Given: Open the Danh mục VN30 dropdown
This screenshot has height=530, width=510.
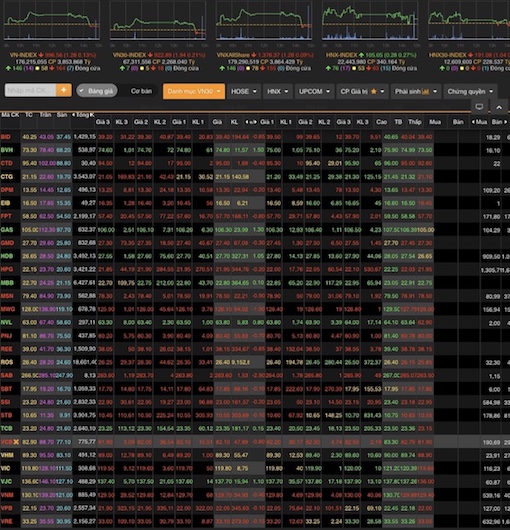Looking at the screenshot, I should 194,91.
